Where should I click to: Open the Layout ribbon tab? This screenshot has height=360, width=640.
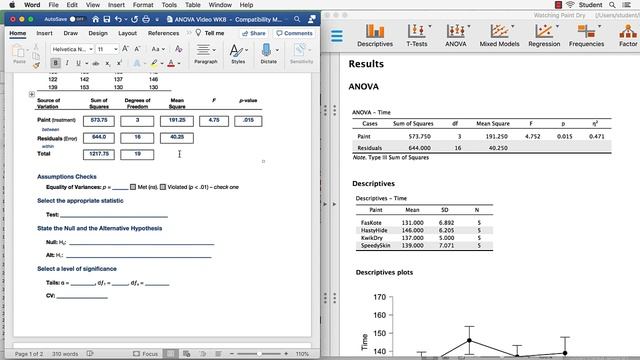127,33
